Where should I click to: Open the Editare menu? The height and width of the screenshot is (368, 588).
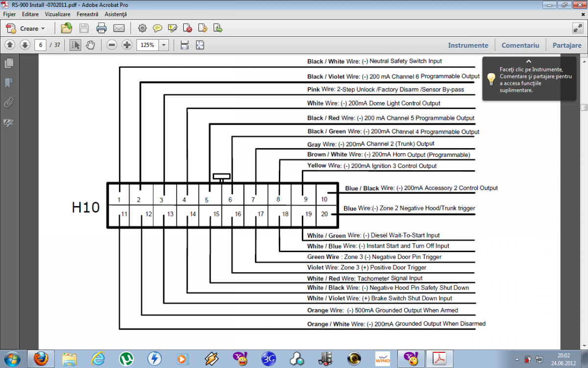coord(30,15)
